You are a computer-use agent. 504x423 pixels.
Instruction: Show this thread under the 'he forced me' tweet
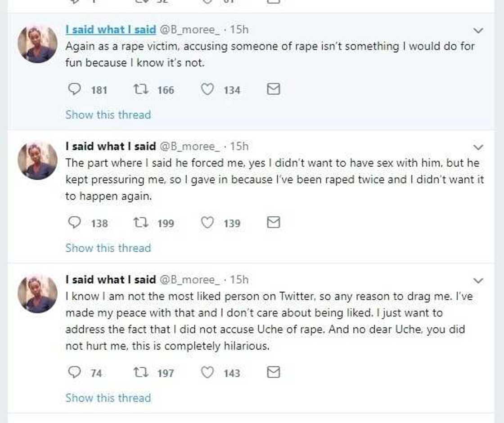(x=108, y=248)
